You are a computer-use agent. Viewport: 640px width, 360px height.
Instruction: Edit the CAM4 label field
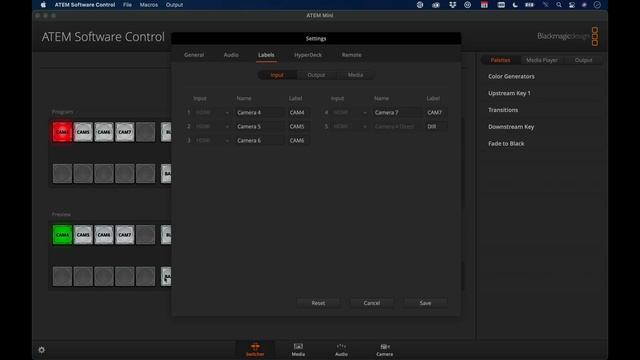pyautogui.click(x=298, y=112)
